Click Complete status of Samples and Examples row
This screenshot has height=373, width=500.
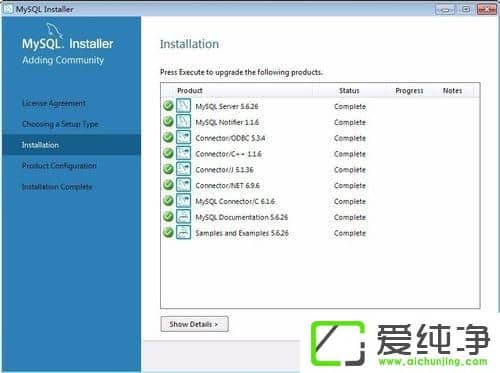pyautogui.click(x=350, y=233)
